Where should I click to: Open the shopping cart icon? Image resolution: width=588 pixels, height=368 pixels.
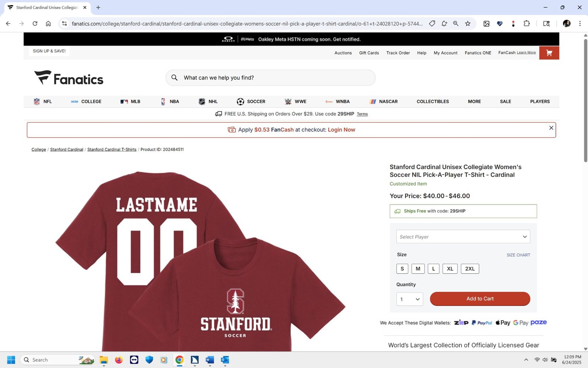point(549,53)
